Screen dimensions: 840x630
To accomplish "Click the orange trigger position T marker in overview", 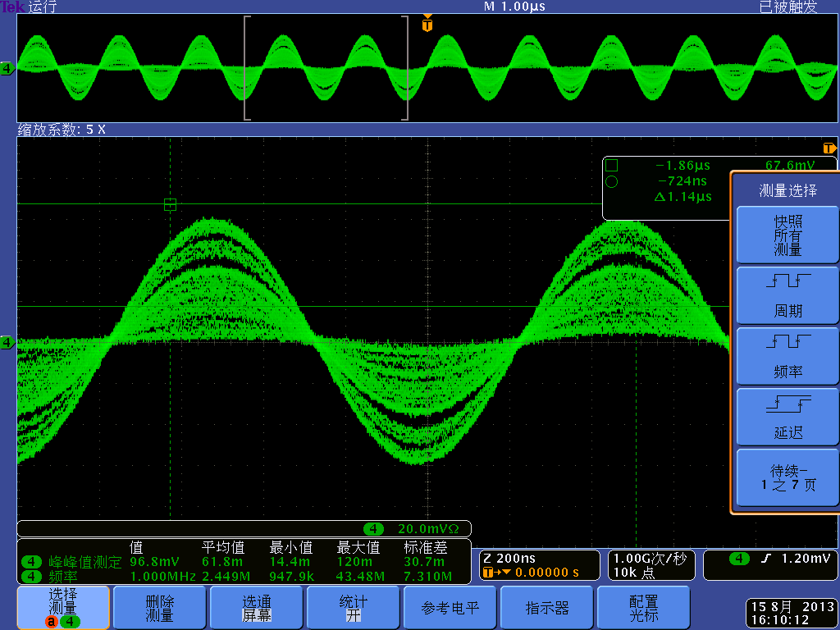I will point(427,24).
